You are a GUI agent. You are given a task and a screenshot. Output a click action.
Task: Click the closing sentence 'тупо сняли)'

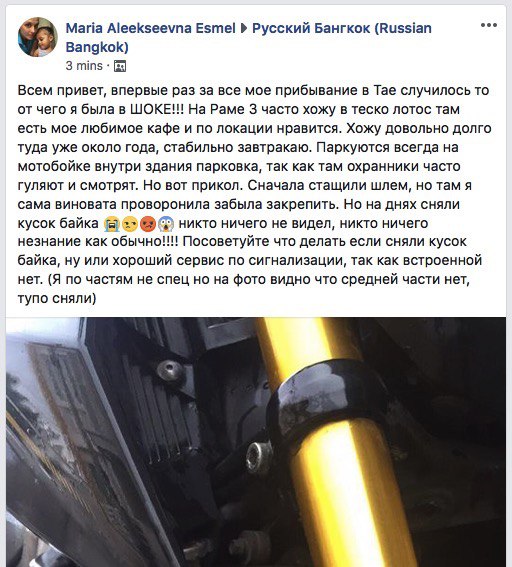tap(57, 298)
